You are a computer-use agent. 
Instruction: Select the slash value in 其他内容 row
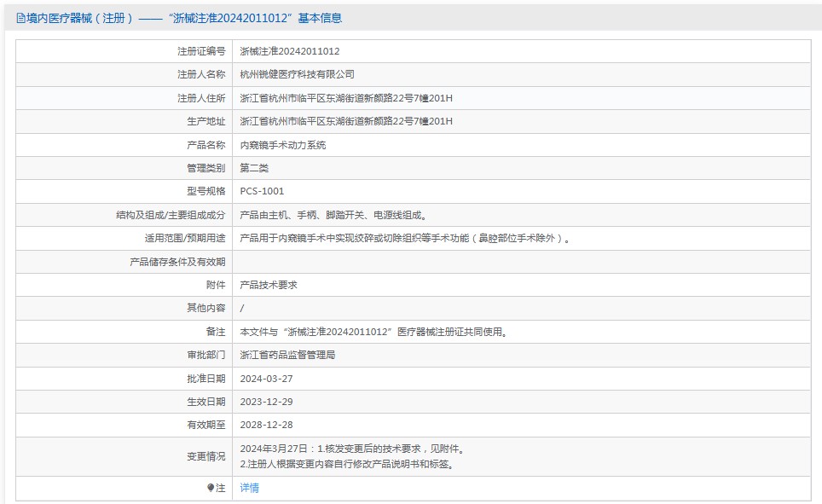(241, 309)
